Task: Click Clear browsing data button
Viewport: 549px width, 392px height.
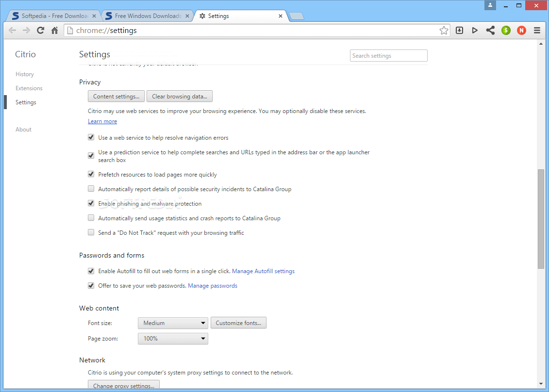Action: click(x=180, y=96)
